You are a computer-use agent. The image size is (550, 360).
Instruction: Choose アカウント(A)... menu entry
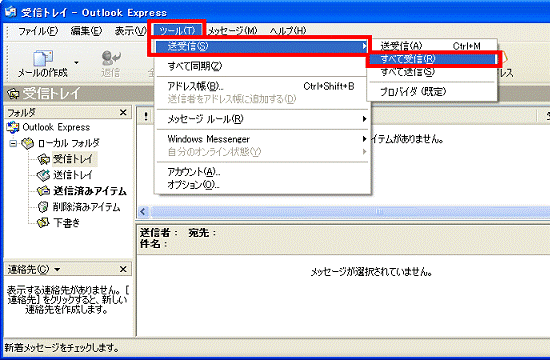tap(262, 172)
